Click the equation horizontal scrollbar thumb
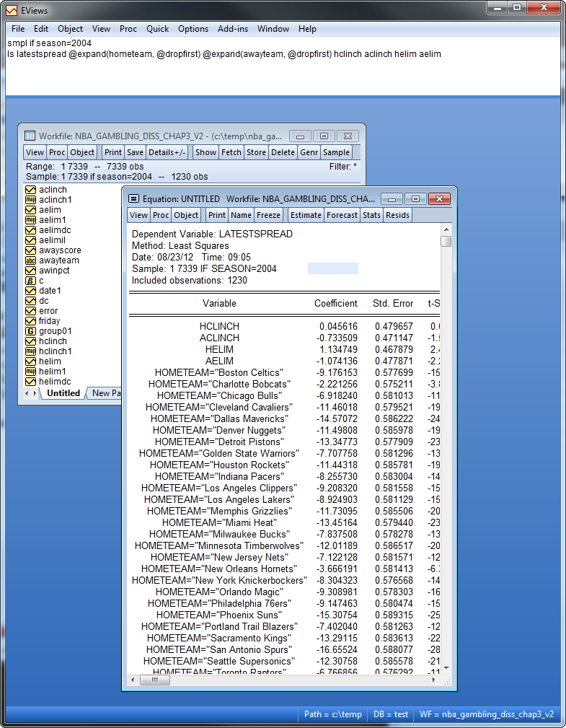 (x=155, y=680)
